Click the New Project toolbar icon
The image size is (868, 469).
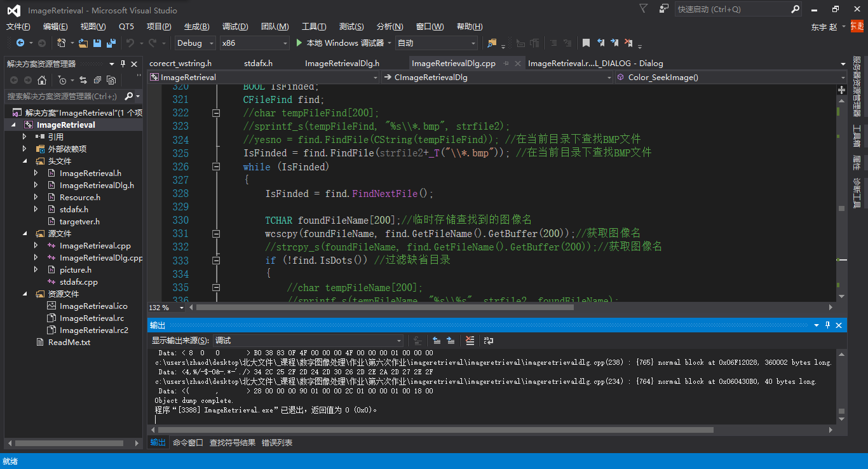click(x=62, y=43)
